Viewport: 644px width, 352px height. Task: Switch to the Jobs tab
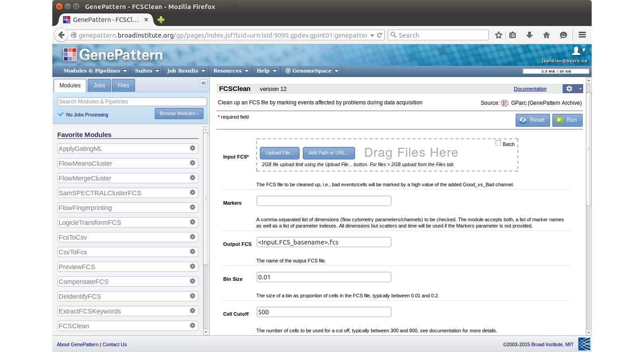[99, 86]
